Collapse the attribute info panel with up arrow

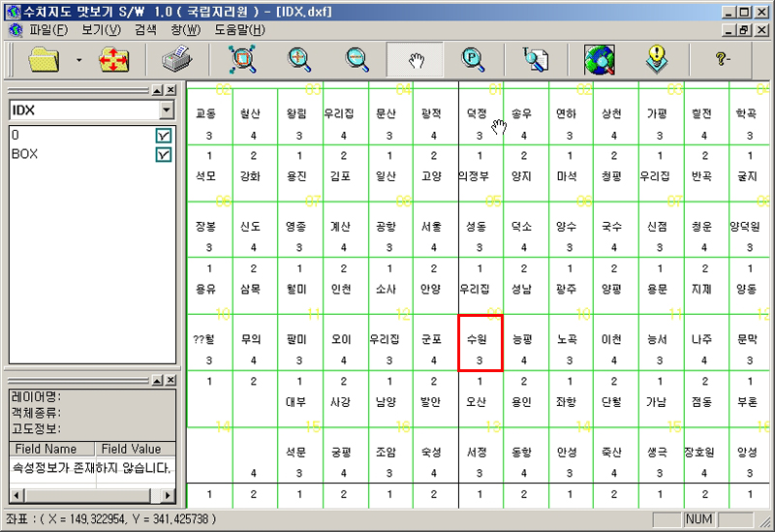(157, 380)
